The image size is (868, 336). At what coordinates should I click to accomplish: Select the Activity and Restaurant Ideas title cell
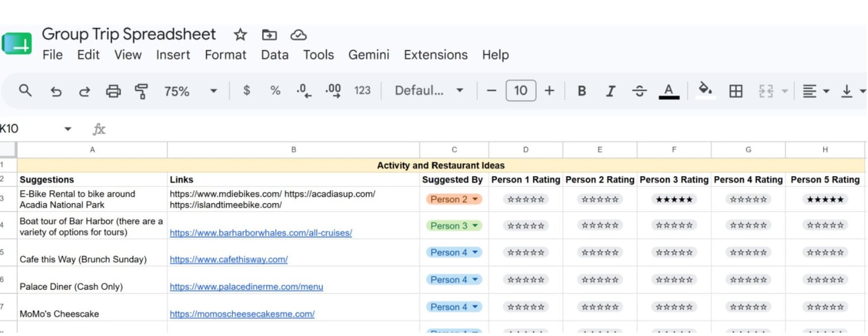(x=441, y=166)
